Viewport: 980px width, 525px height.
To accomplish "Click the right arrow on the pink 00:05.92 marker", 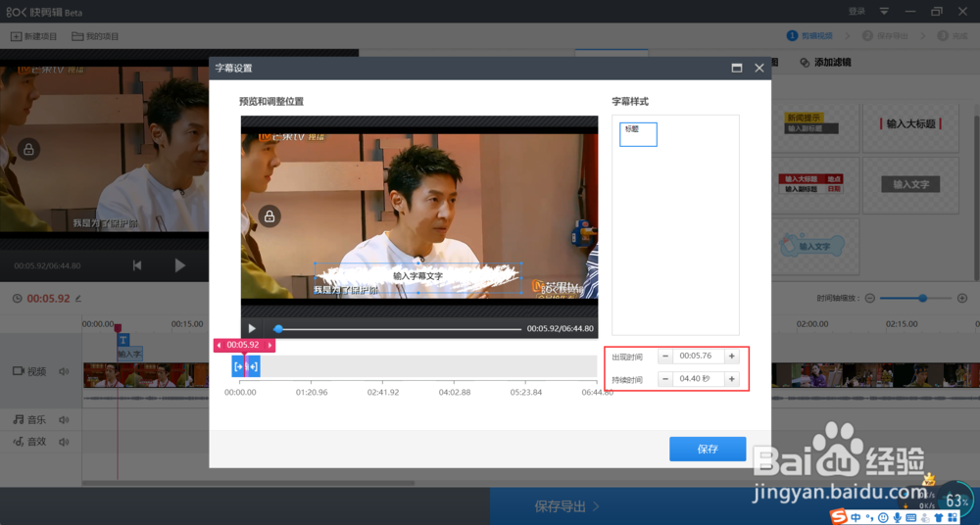I will (x=270, y=345).
